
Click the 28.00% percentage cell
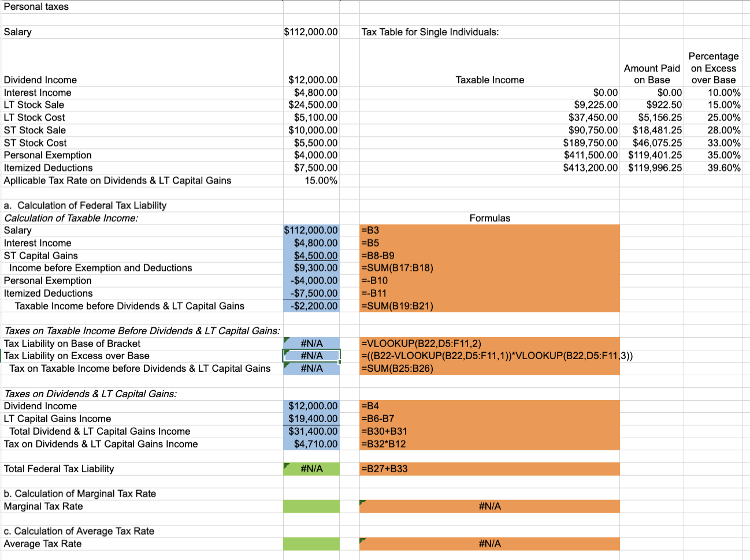[714, 130]
